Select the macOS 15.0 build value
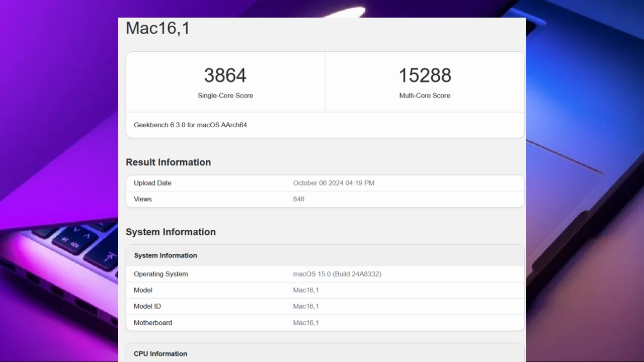Image resolution: width=644 pixels, height=362 pixels. click(337, 274)
